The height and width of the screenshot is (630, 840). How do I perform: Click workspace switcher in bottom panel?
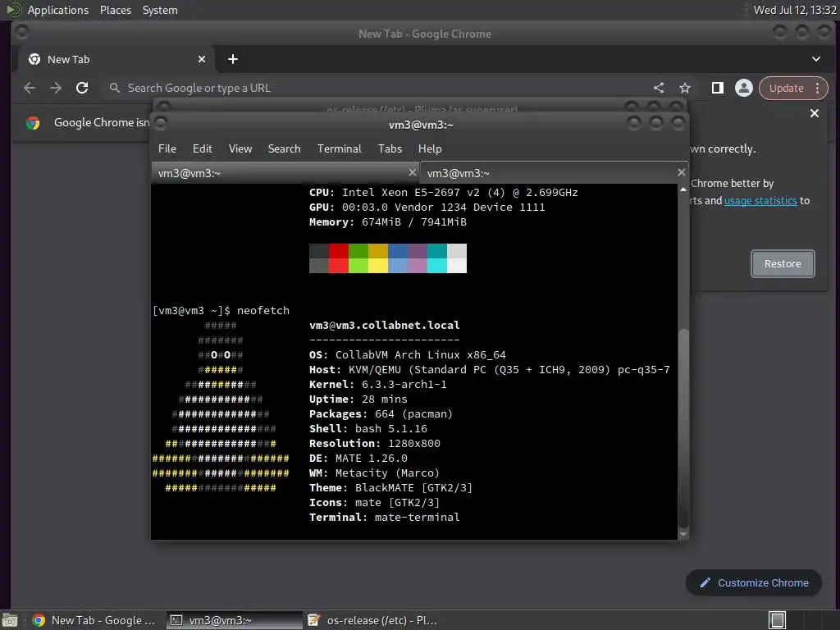778,620
